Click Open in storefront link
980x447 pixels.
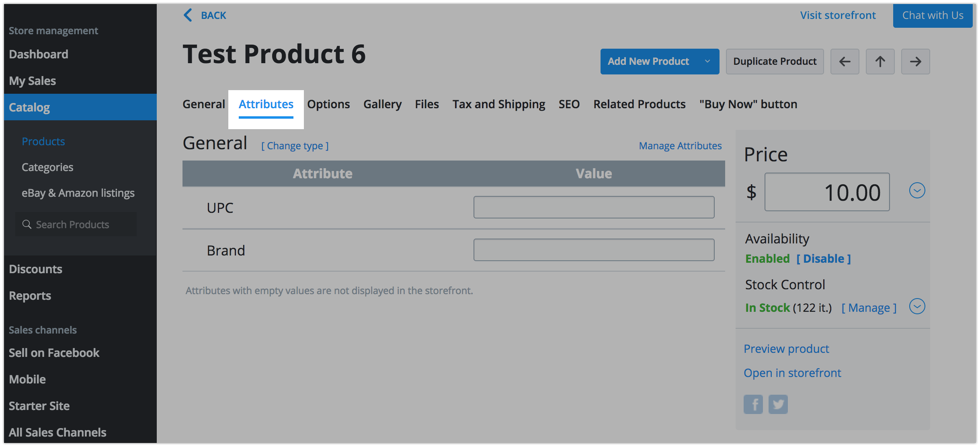coord(792,373)
